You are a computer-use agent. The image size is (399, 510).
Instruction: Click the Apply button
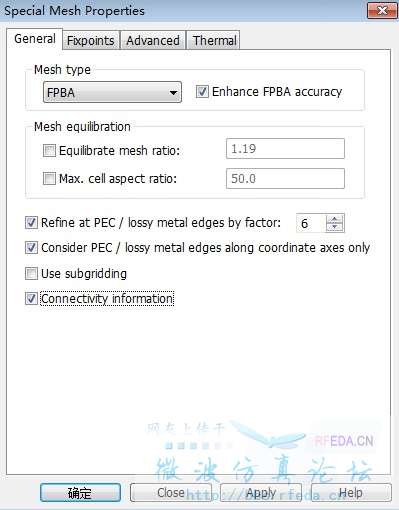point(261,493)
